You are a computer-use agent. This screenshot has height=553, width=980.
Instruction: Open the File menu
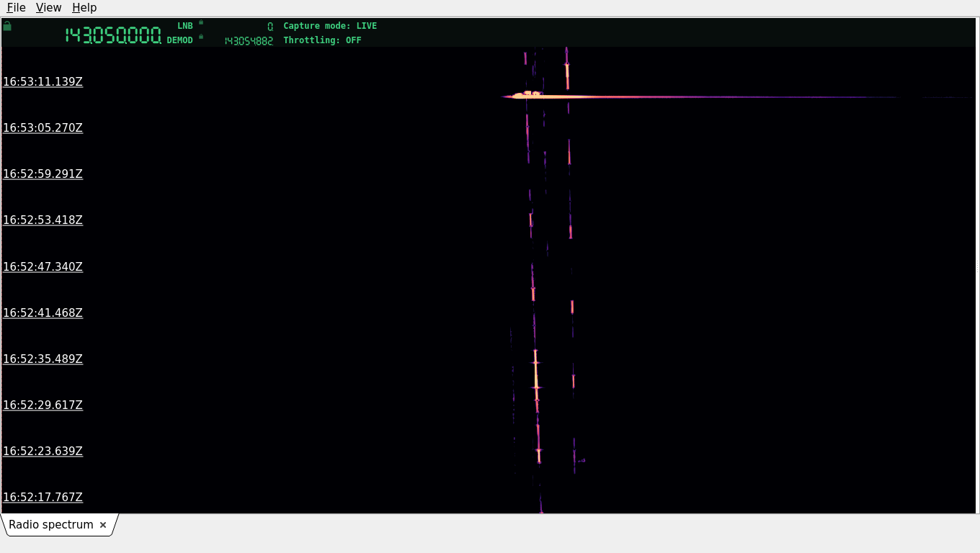tap(16, 8)
